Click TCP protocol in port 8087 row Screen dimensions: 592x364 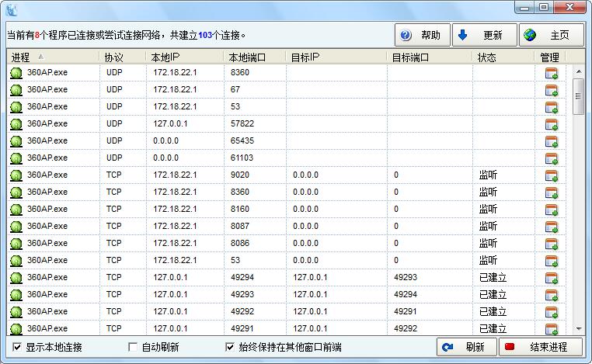(113, 226)
